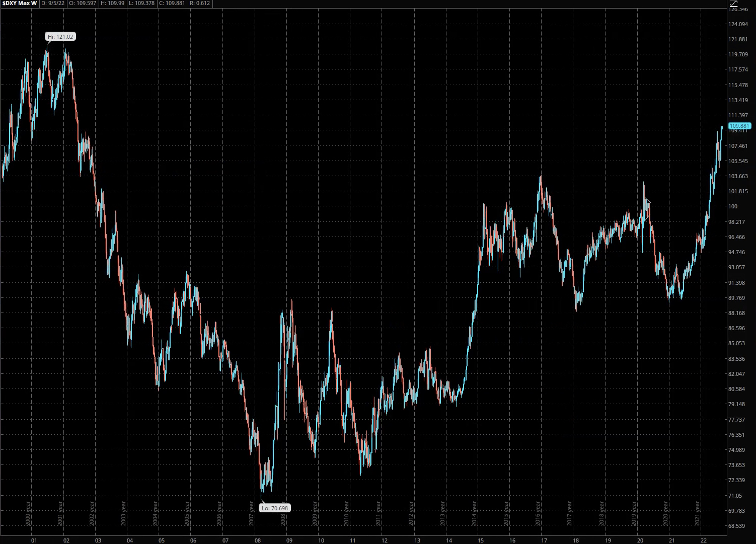The image size is (756, 544).
Task: Click the vertical 2021 year label
Action: (x=697, y=513)
